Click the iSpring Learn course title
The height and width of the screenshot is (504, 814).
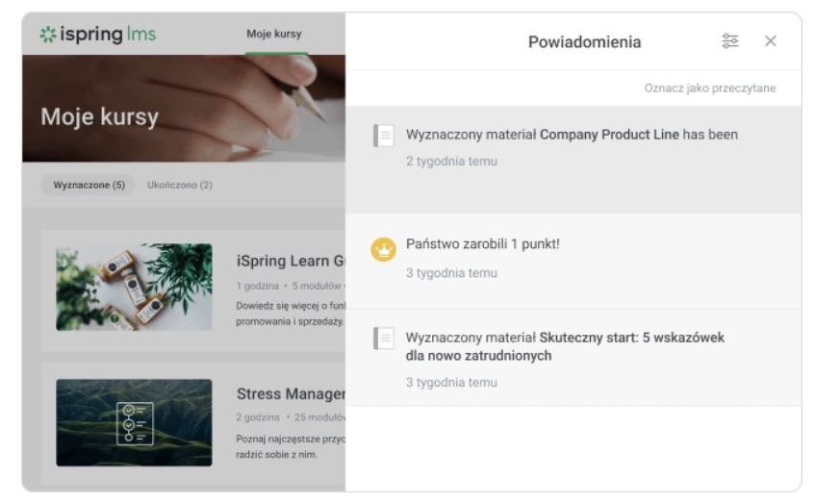[291, 261]
